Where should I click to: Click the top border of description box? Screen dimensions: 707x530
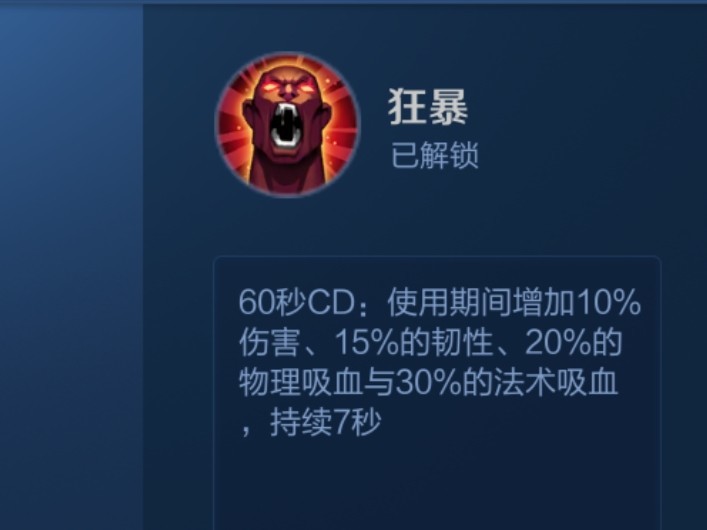tap(437, 257)
